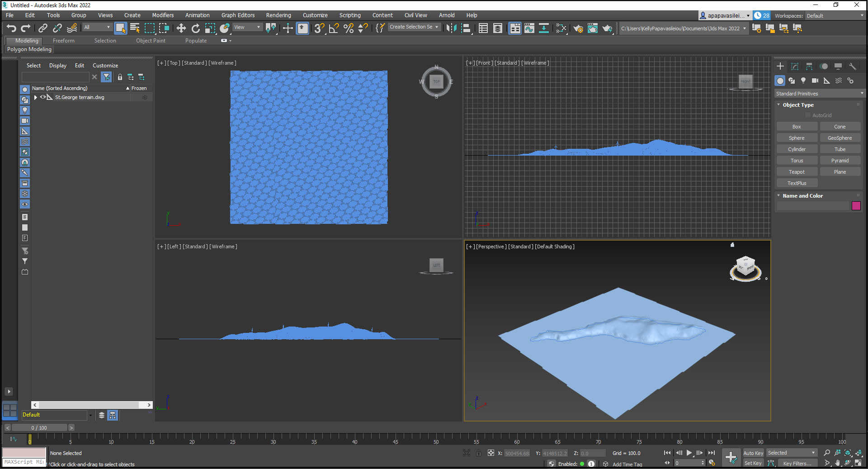This screenshot has height=469, width=868.
Task: Click the Key Filters button
Action: [797, 463]
